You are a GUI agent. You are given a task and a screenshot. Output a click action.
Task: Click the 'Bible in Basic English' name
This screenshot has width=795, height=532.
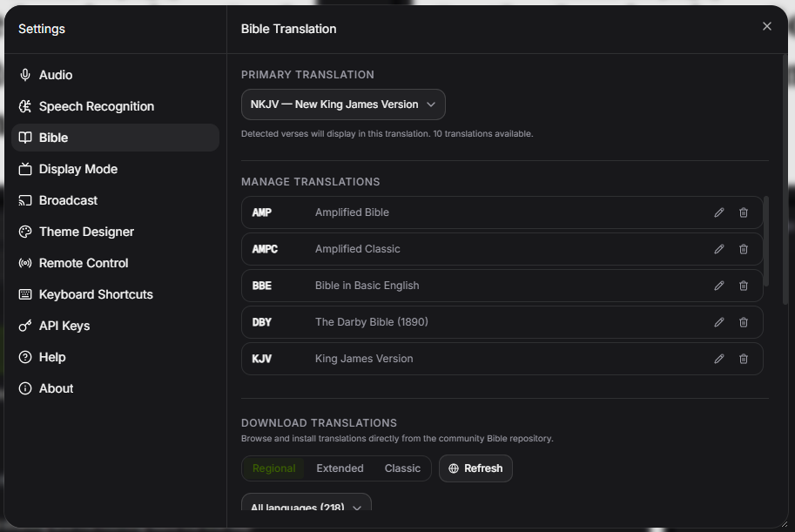(x=367, y=286)
